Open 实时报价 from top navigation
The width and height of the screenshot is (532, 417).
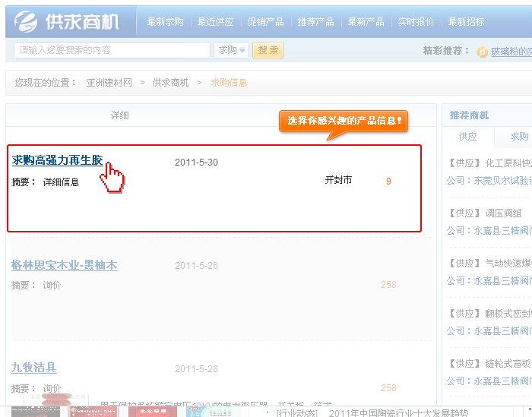pyautogui.click(x=416, y=22)
